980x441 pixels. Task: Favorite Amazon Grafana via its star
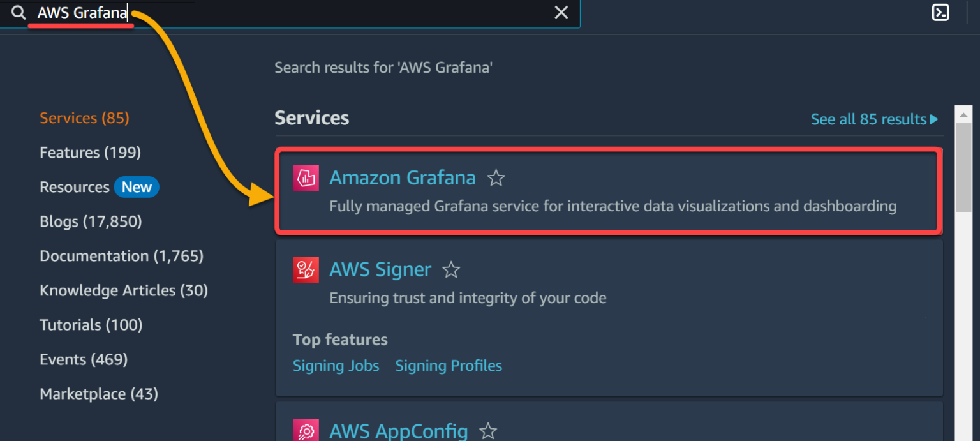[x=496, y=179]
